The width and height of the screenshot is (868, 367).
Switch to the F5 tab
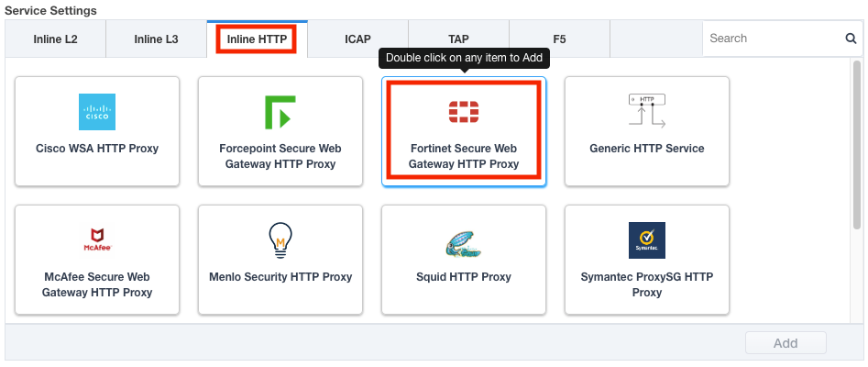pos(559,39)
